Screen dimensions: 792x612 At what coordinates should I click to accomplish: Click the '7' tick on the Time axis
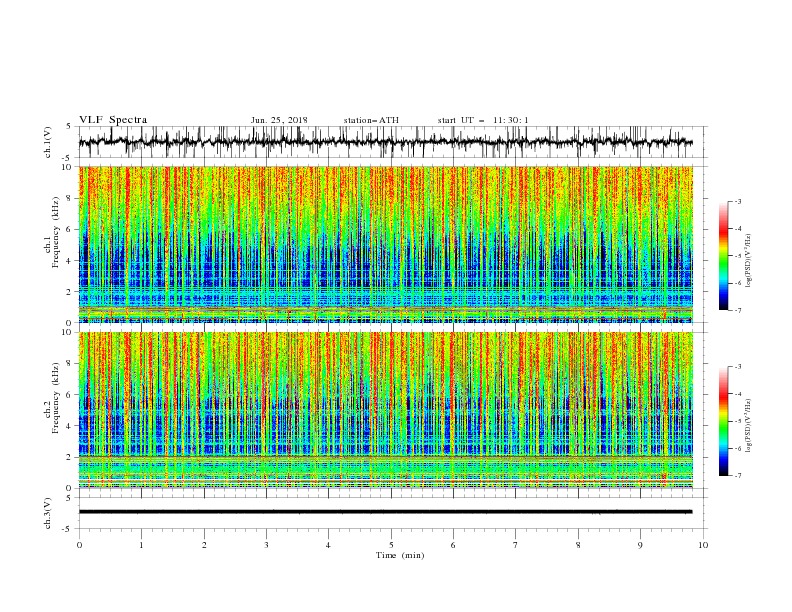(x=516, y=545)
